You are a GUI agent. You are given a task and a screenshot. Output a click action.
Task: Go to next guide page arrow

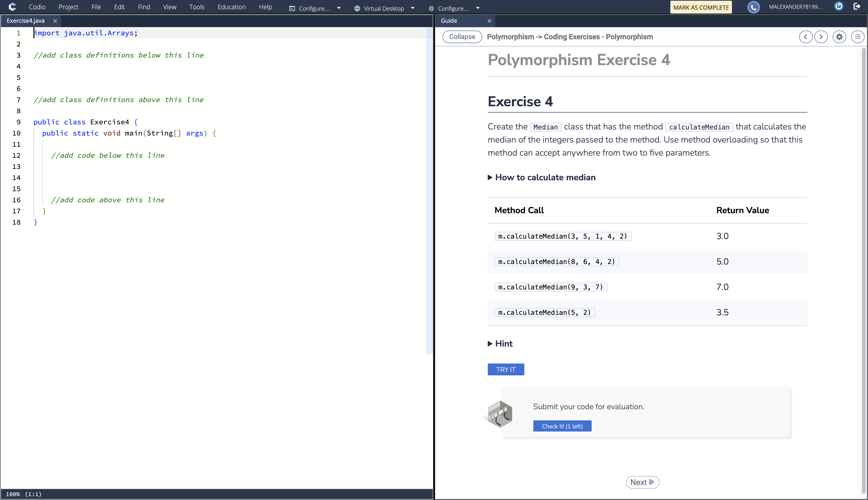[x=821, y=37]
